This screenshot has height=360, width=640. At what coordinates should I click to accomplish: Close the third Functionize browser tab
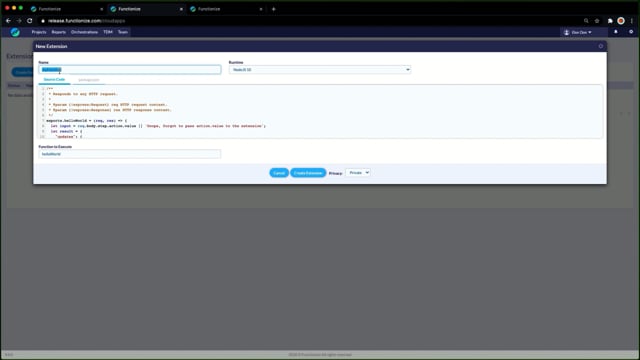(261, 9)
